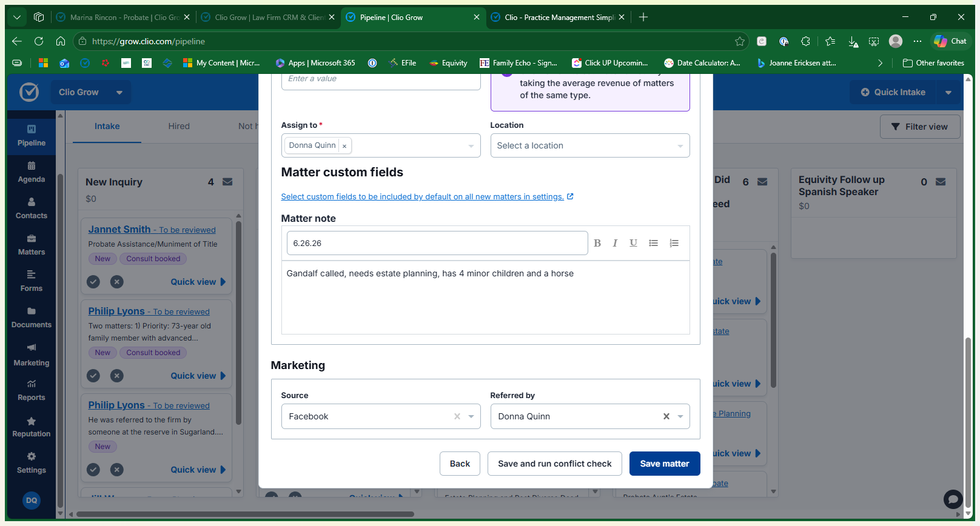Open Agenda in the sidebar
Viewport: 980px width, 526px height.
pyautogui.click(x=32, y=172)
